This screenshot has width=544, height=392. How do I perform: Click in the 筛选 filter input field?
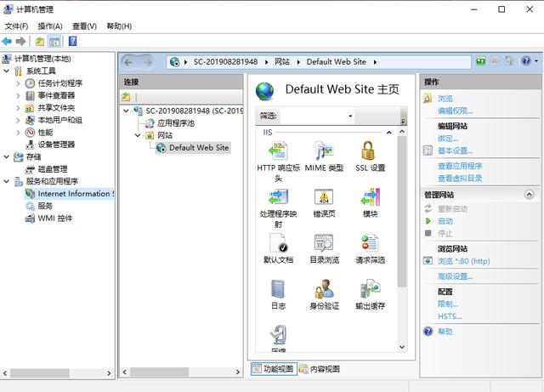click(313, 116)
